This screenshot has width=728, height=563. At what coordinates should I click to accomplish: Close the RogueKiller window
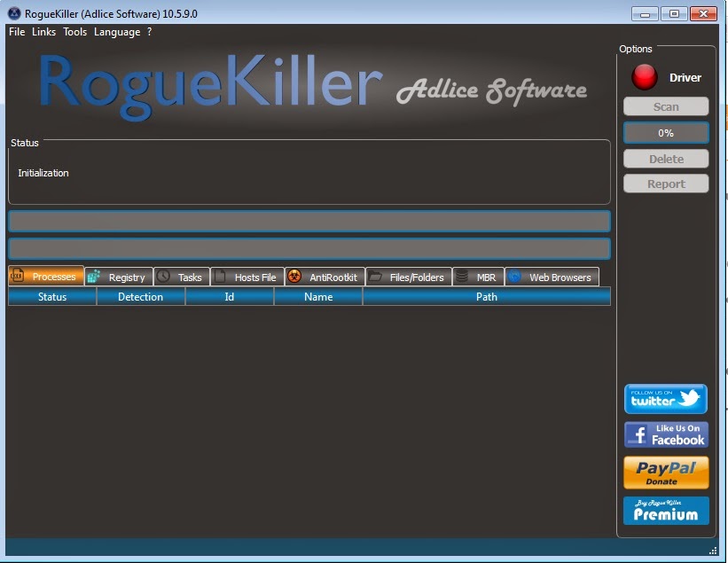tap(703, 14)
